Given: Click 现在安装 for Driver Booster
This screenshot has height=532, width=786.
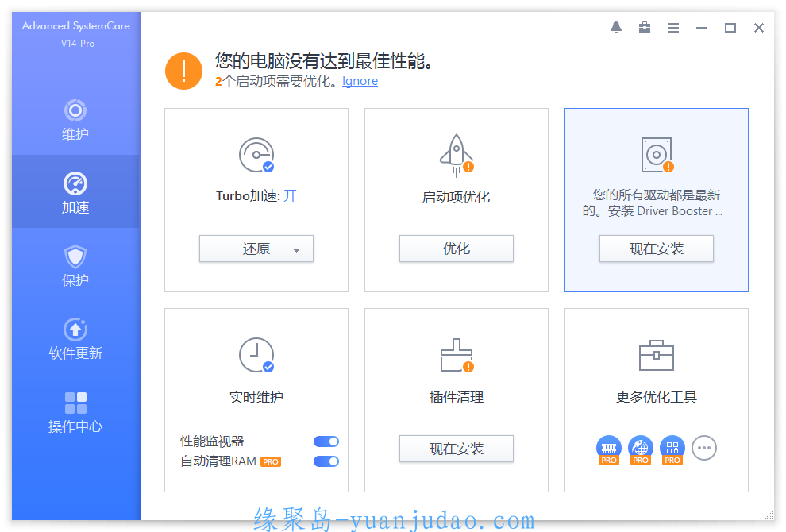Looking at the screenshot, I should 656,249.
